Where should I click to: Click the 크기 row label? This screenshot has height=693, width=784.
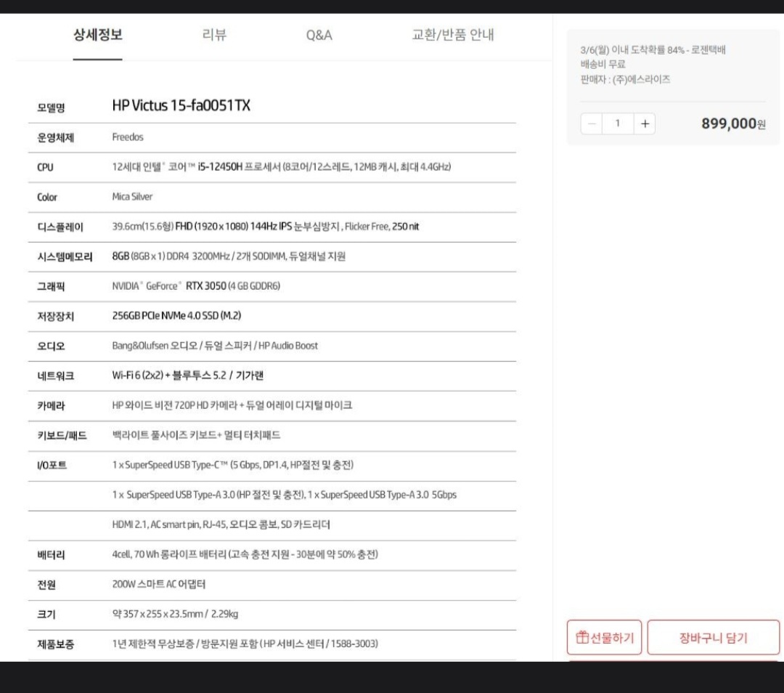[x=46, y=615]
